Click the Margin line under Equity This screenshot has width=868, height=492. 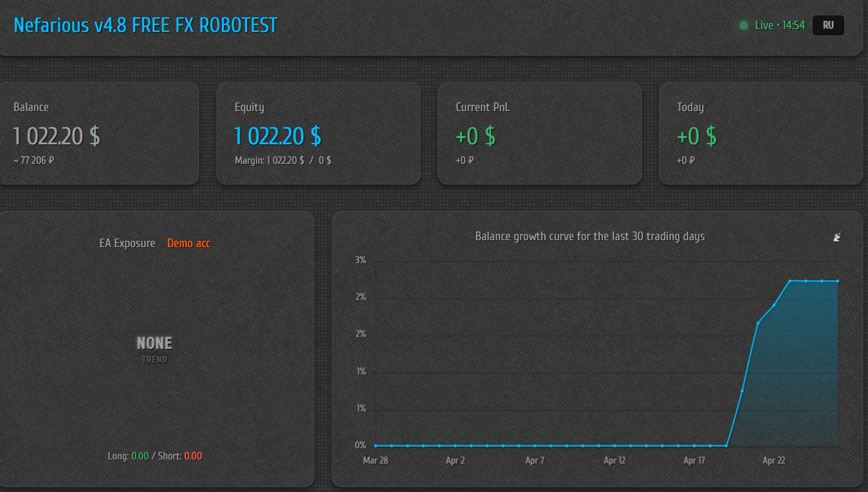tap(283, 160)
